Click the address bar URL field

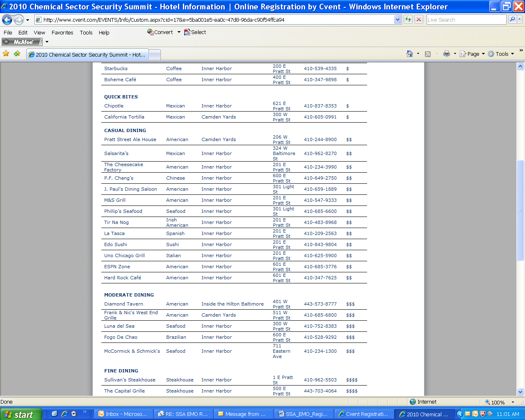click(x=214, y=20)
